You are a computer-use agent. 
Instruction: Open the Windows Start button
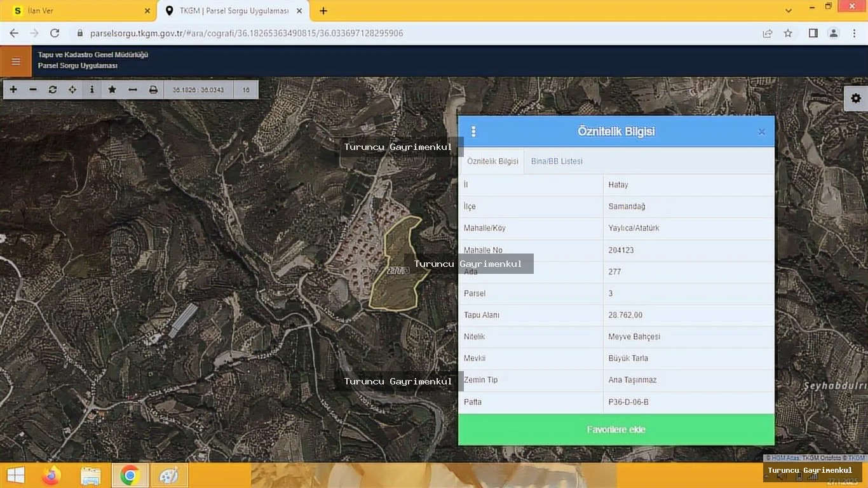(16, 475)
